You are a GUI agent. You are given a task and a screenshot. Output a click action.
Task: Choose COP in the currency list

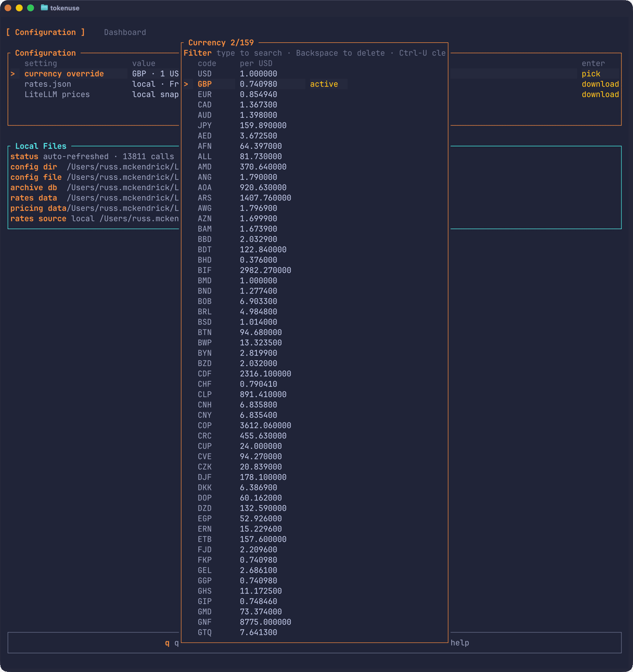pyautogui.click(x=315, y=425)
